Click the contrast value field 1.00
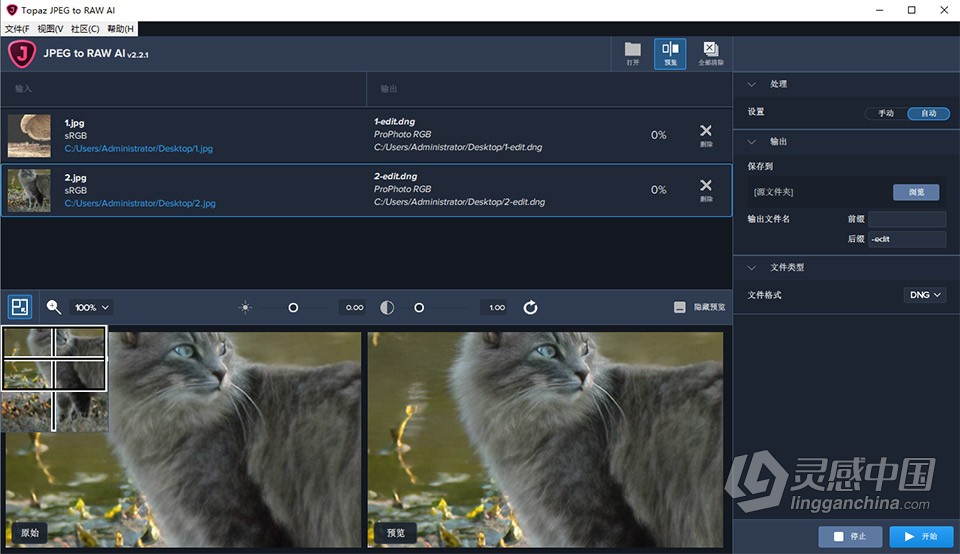 pos(496,307)
